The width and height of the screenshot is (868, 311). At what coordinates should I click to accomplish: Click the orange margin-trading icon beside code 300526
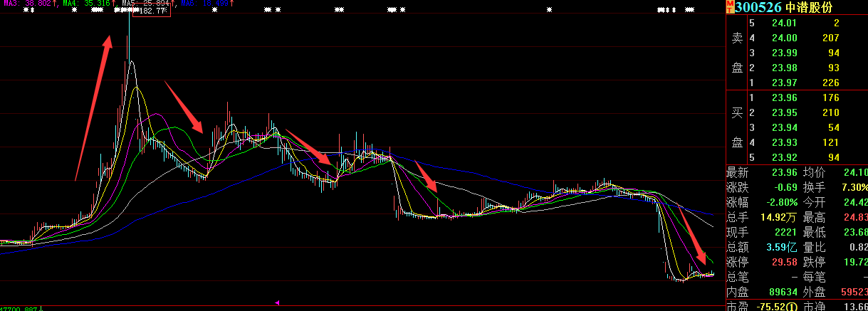[730, 7]
